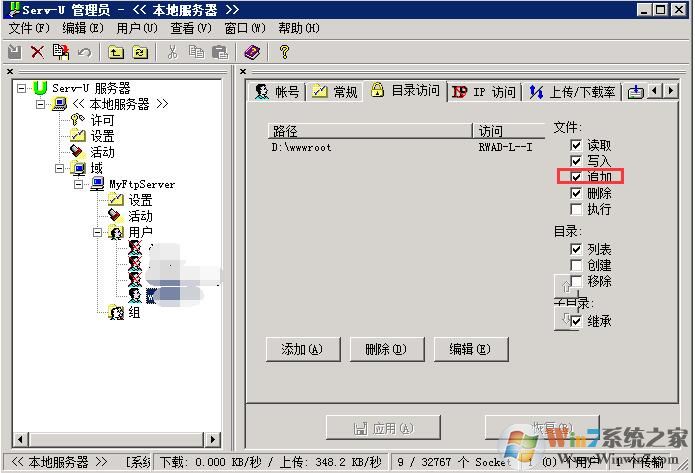Switch to the IP 访问 tab
The image size is (695, 473).
[484, 92]
